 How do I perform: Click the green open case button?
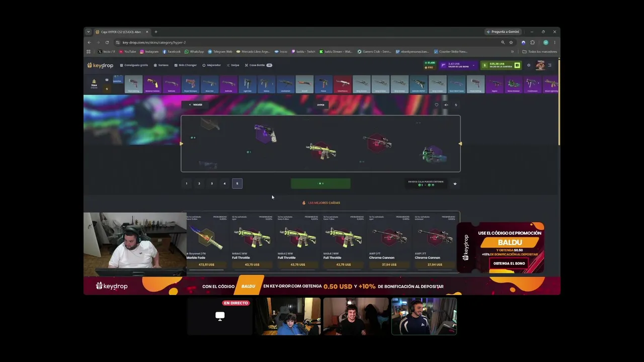320,184
